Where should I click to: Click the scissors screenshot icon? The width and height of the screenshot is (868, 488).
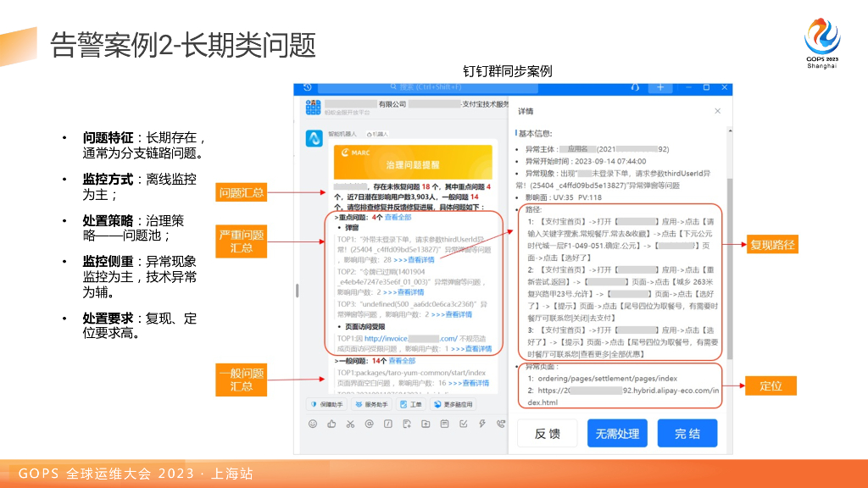[x=350, y=424]
